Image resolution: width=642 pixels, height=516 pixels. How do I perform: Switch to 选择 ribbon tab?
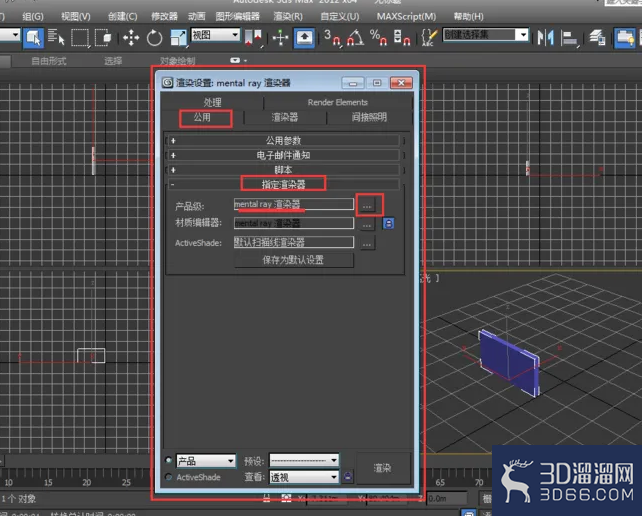113,61
